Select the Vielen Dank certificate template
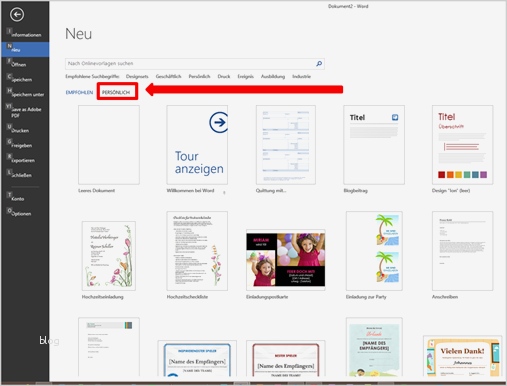This screenshot has width=507, height=386. tap(462, 356)
